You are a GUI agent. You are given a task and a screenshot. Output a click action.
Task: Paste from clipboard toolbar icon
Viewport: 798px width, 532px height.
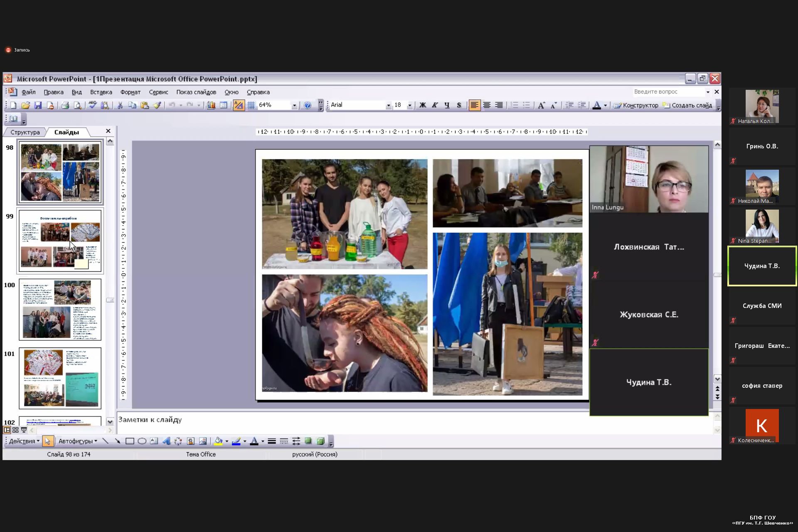point(145,106)
